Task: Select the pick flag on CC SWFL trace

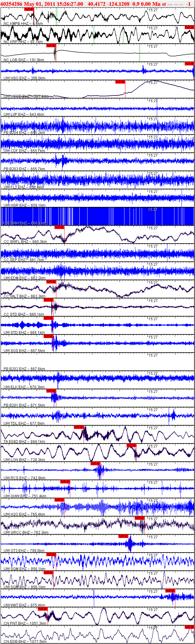Action: tap(59, 227)
